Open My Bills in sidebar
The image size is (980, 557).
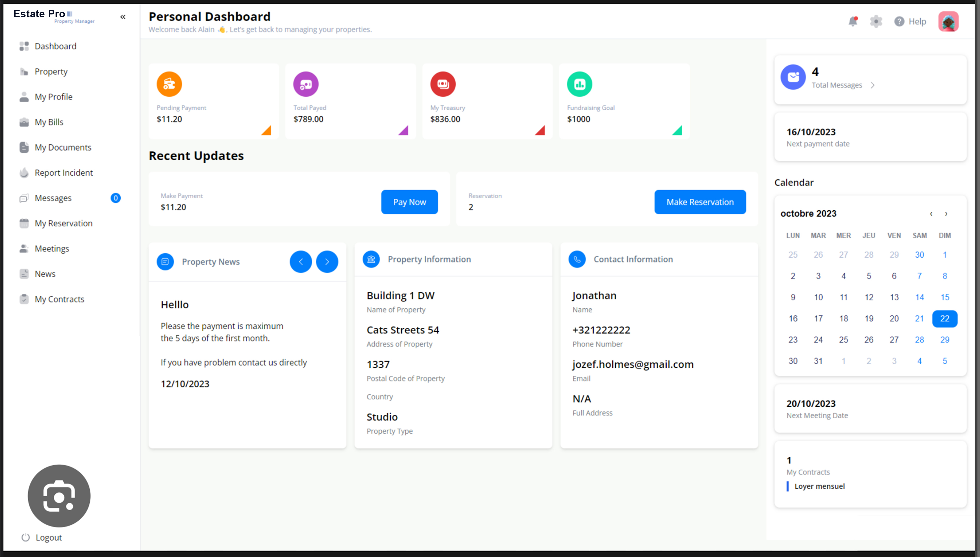[x=49, y=122]
